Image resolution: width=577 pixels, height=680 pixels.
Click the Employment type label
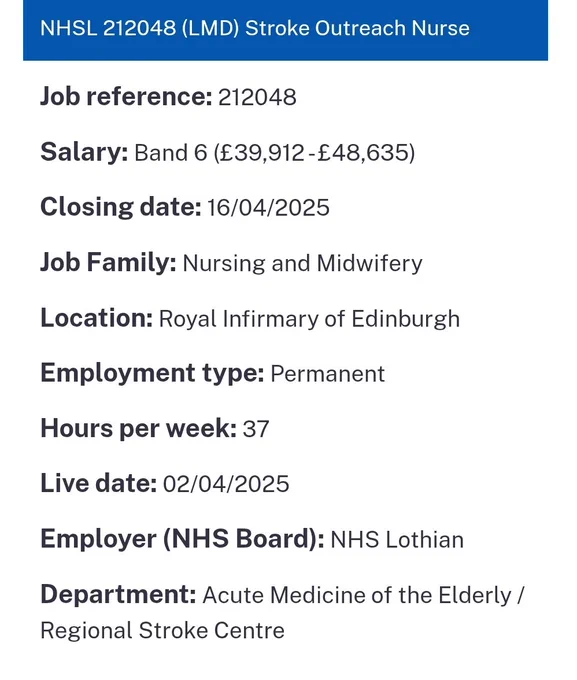tap(152, 373)
